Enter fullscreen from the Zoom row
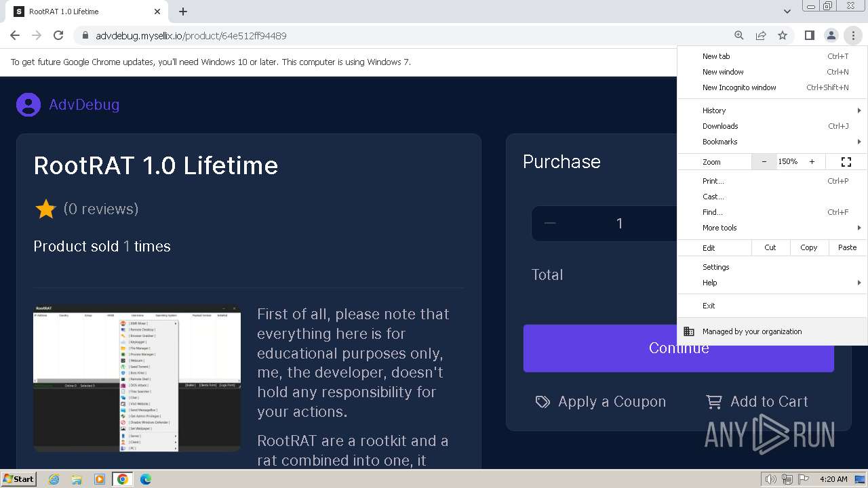868x488 pixels. [x=846, y=161]
